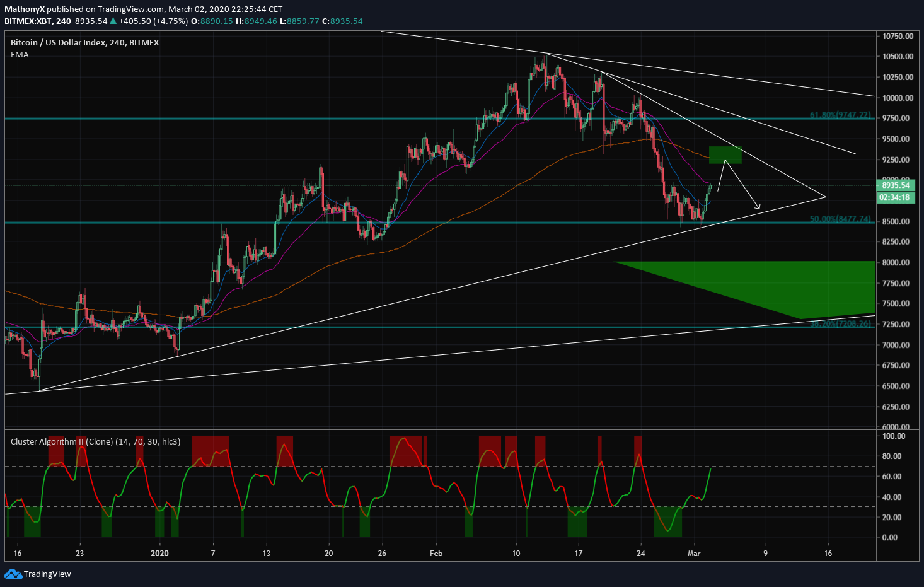The image size is (924, 587).
Task: Click the 40.00 oscillator axis label
Action: coord(891,497)
